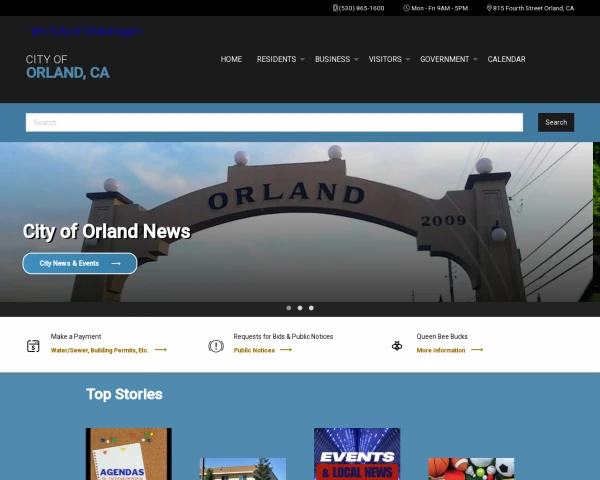Click the arrow after Water/Sewer, Building Permits, Etc.
600x480 pixels.
tap(161, 350)
